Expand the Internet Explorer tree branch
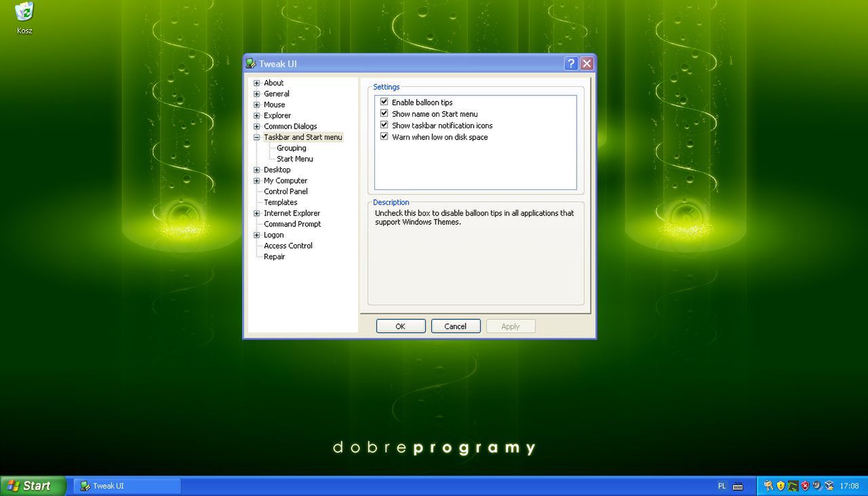The width and height of the screenshot is (868, 496). [256, 213]
